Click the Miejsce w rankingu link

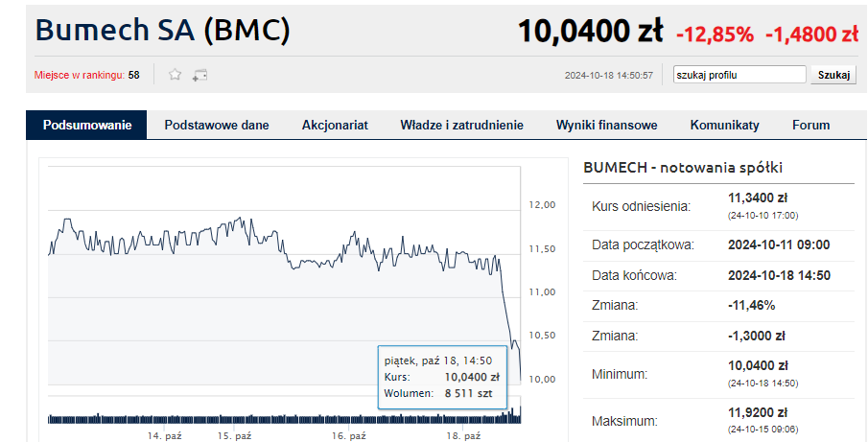click(x=80, y=75)
